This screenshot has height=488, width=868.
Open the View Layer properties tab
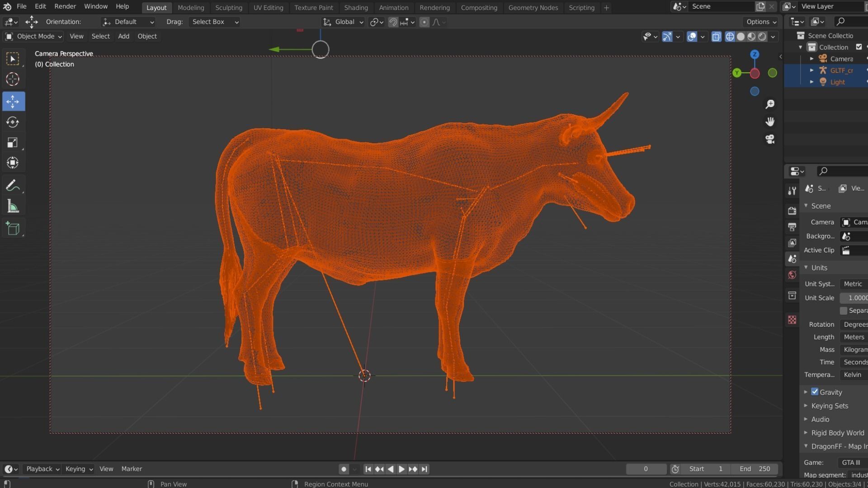point(792,243)
